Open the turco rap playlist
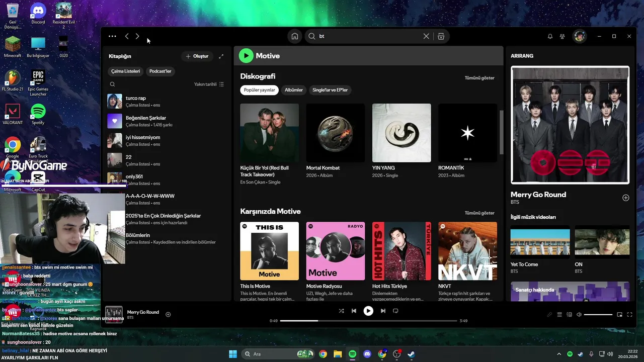This screenshot has width=644, height=362. coord(166,101)
